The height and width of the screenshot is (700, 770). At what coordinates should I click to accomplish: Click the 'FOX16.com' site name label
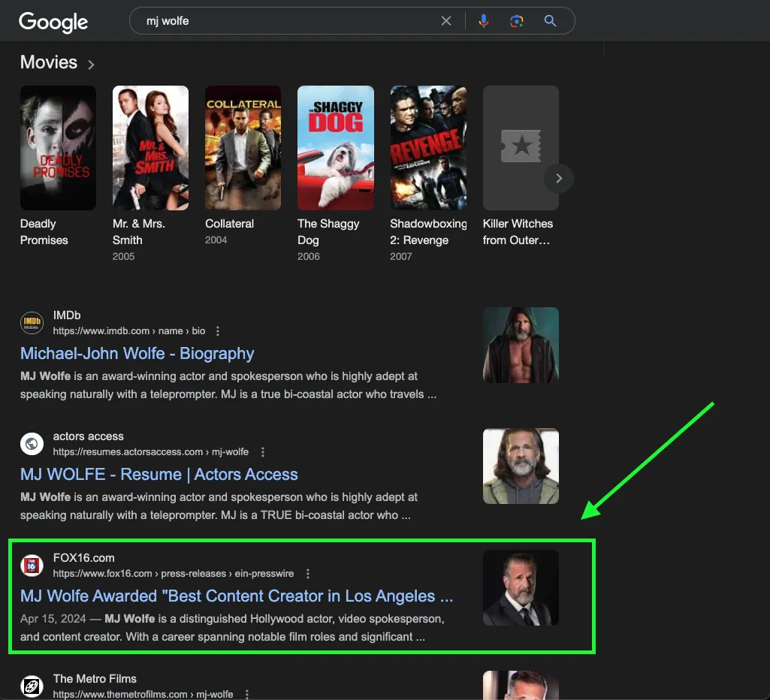point(83,557)
